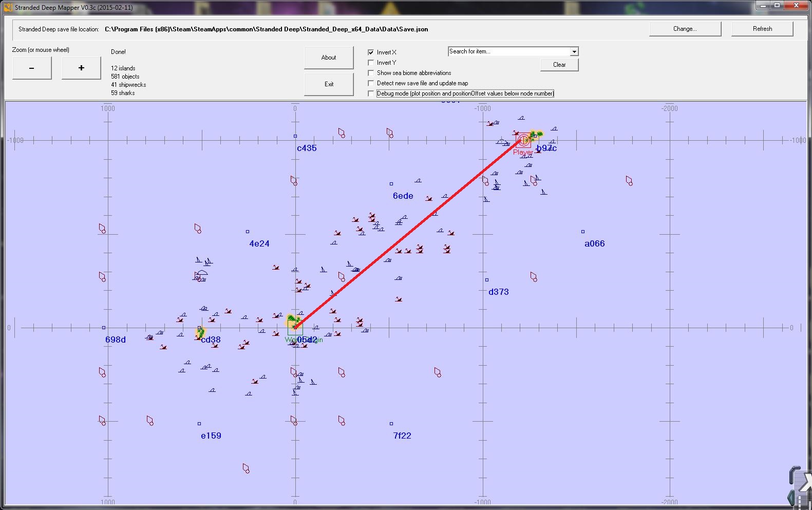Click the Stranded Deep Mapper title bar icon
This screenshot has width=812, height=510.
click(x=8, y=7)
